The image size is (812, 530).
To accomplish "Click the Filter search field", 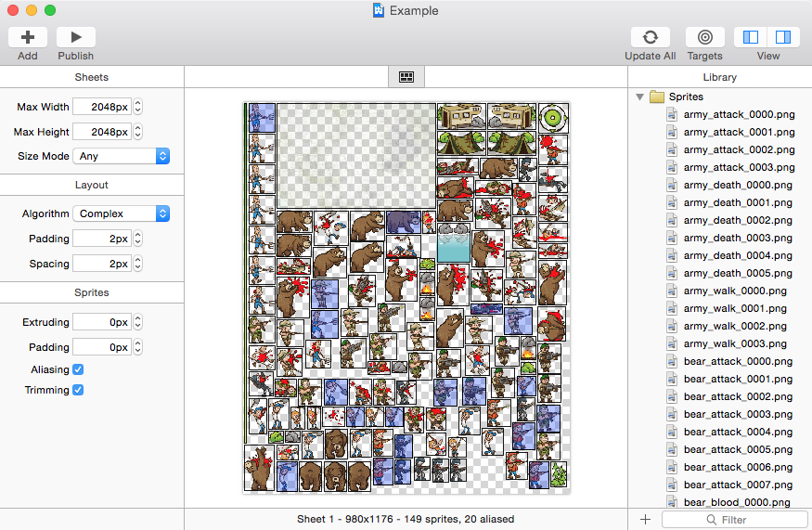I will tap(733, 520).
